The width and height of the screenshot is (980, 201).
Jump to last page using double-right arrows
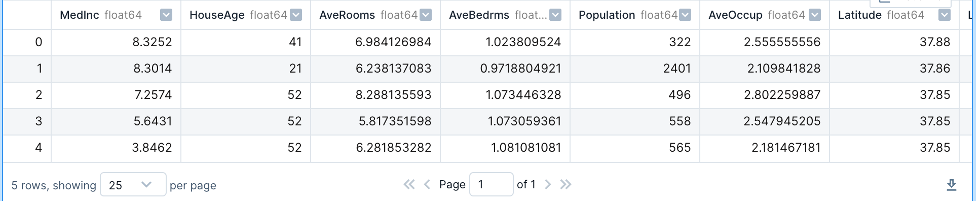coord(566,184)
